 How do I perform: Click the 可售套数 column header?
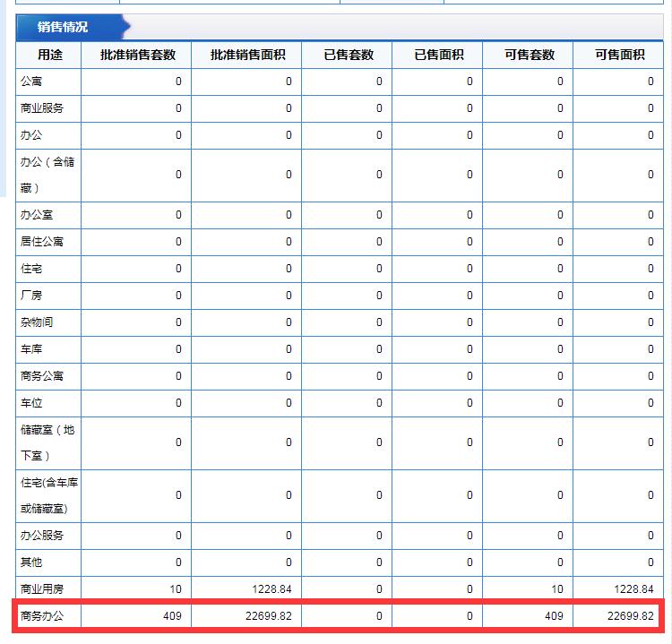tap(530, 55)
